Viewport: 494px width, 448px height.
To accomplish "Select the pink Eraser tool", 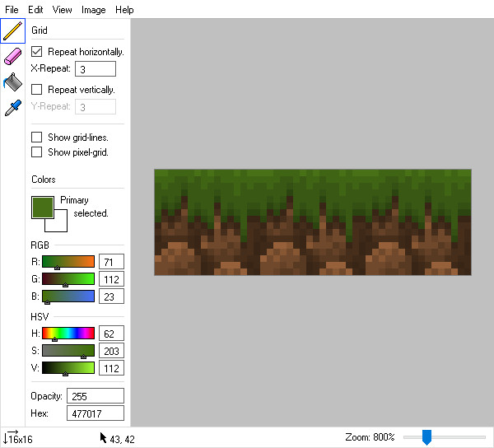I will pyautogui.click(x=12, y=56).
